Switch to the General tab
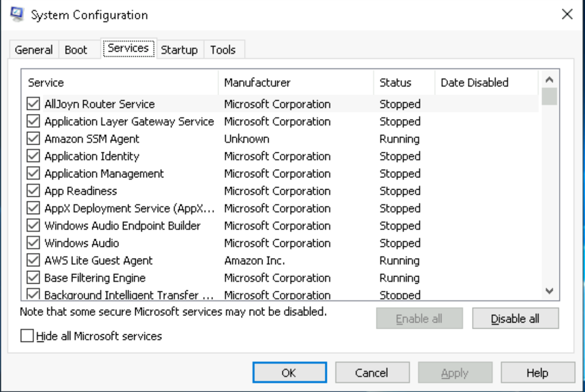Screen dimensions: 585x392 coord(34,50)
